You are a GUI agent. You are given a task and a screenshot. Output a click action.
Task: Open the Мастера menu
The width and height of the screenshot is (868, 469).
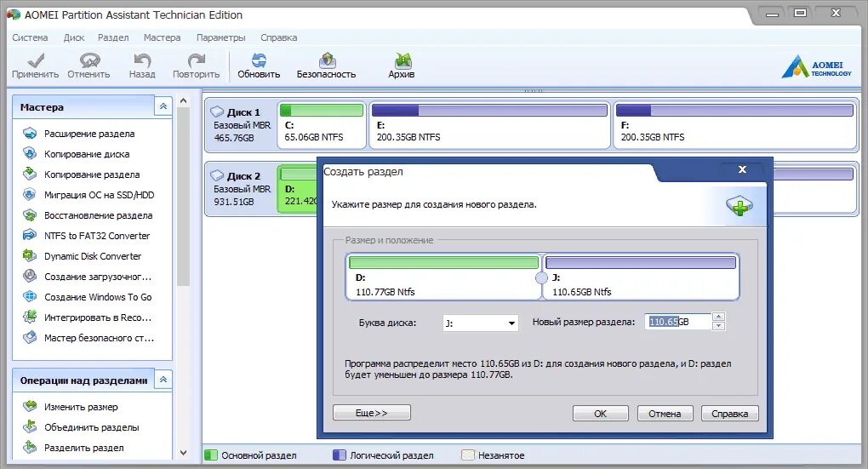click(x=162, y=37)
